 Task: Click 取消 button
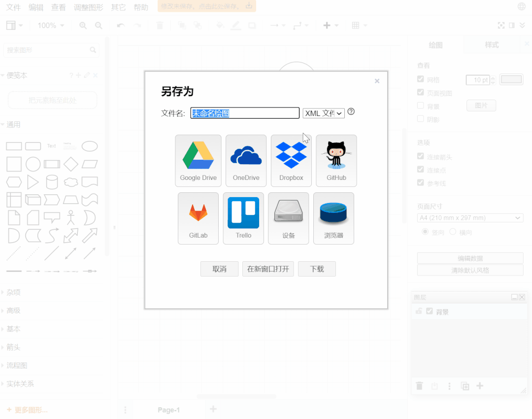click(x=219, y=269)
